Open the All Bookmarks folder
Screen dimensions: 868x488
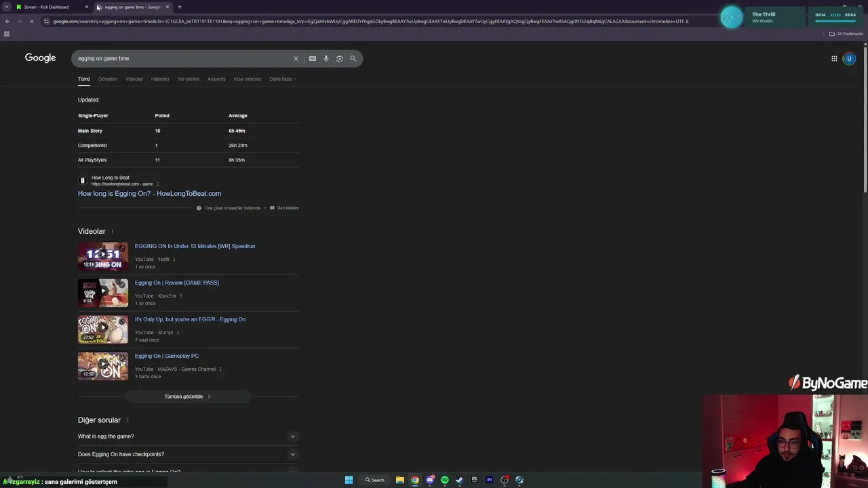click(x=846, y=34)
